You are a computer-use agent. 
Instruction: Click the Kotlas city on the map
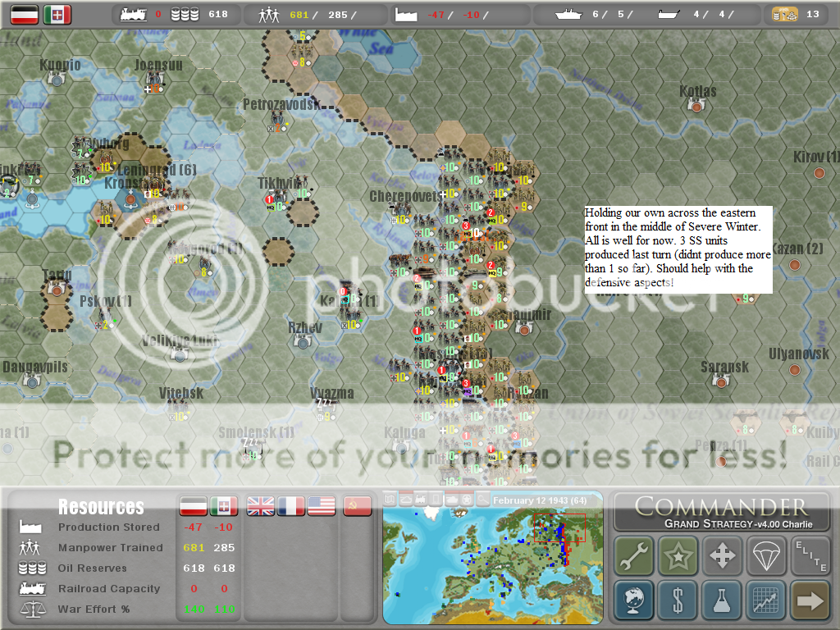pyautogui.click(x=696, y=107)
